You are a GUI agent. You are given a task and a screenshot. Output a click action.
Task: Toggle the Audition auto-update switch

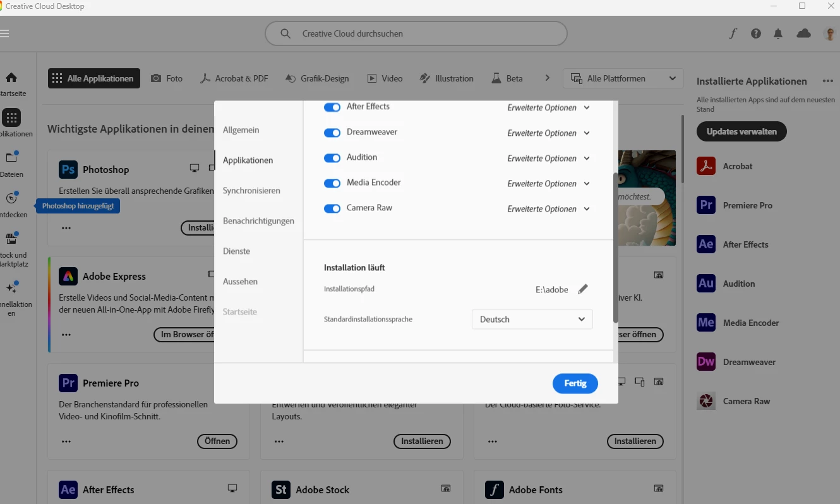[x=332, y=158]
